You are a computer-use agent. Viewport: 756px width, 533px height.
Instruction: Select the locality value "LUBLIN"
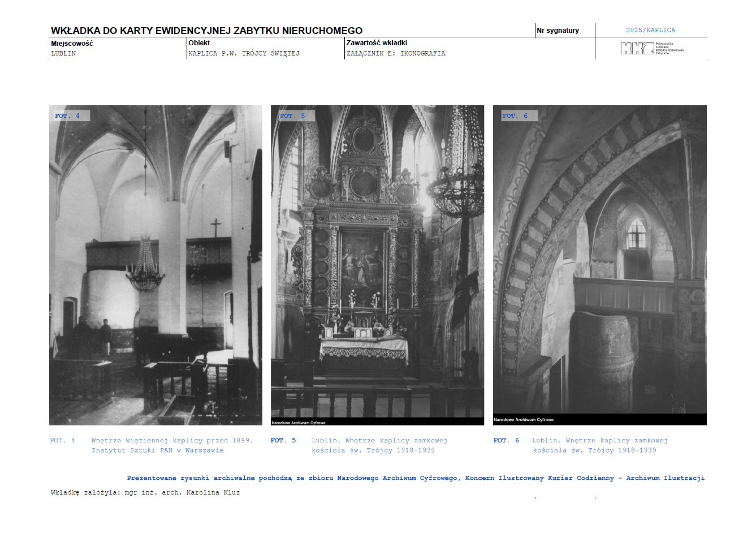[x=63, y=53]
